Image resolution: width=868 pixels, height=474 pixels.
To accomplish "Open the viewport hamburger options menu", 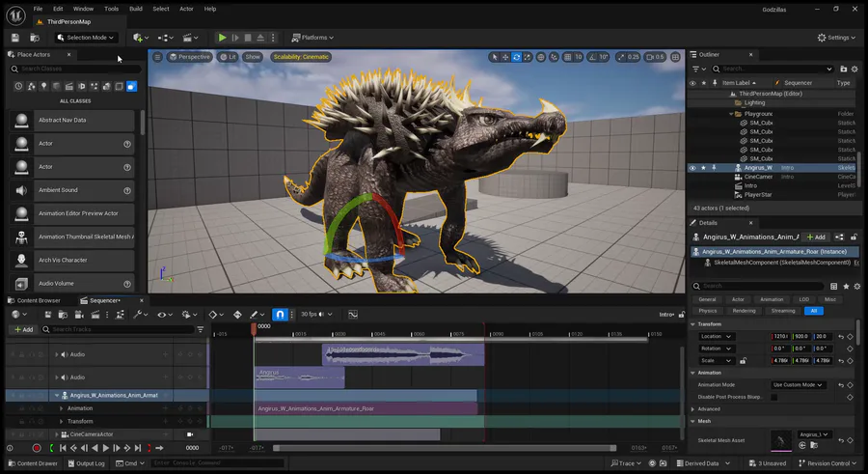I will (158, 57).
